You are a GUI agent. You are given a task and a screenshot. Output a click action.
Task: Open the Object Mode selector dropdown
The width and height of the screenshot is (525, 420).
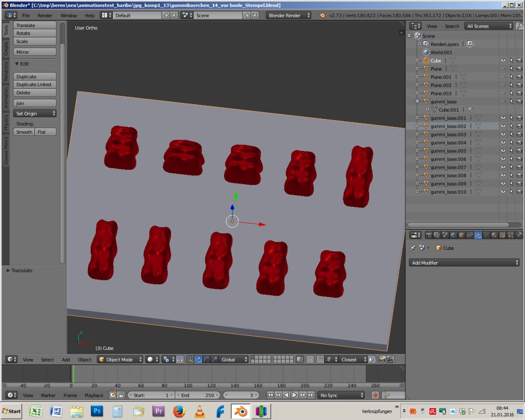[x=120, y=359]
